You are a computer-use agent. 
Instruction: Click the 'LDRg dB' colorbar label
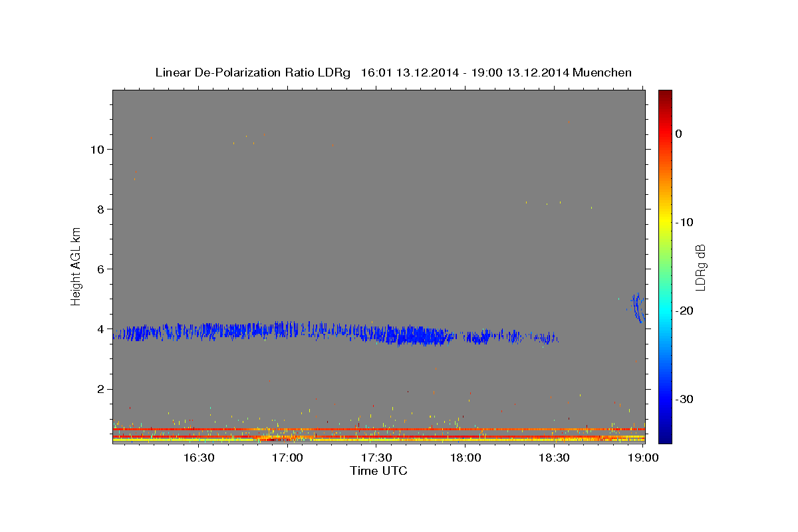[700, 267]
